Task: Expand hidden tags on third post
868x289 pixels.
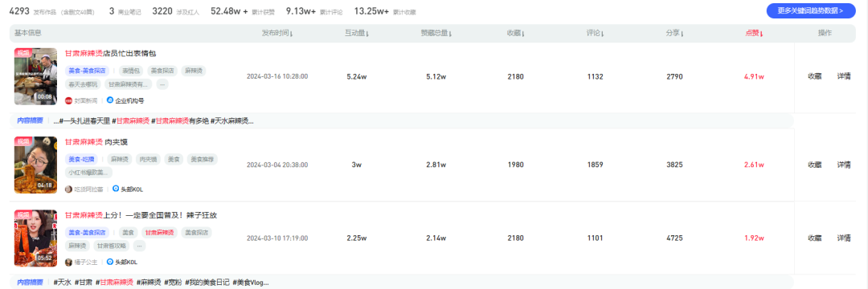Action: pyautogui.click(x=140, y=246)
